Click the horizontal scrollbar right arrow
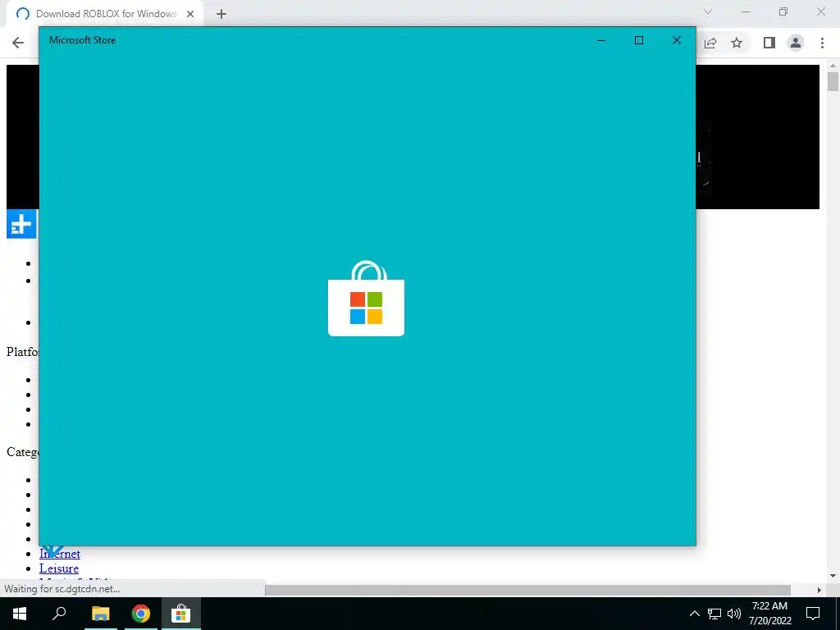The image size is (840, 630). point(819,590)
